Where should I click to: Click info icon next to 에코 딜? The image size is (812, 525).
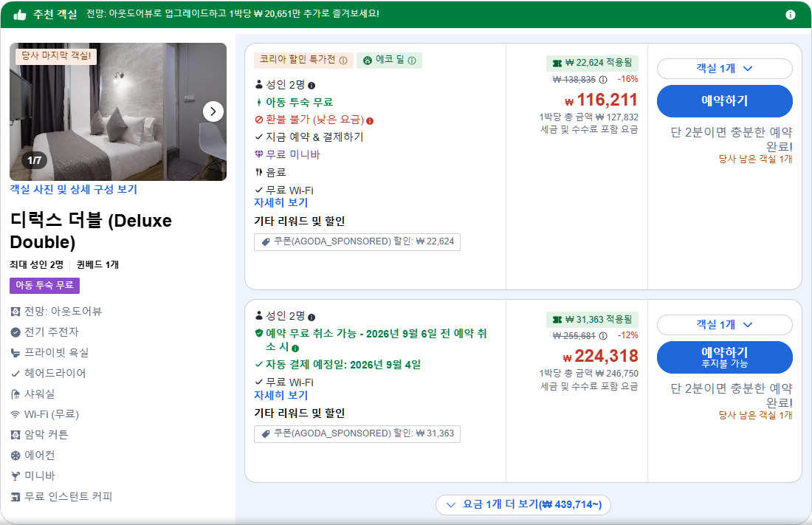pos(412,61)
